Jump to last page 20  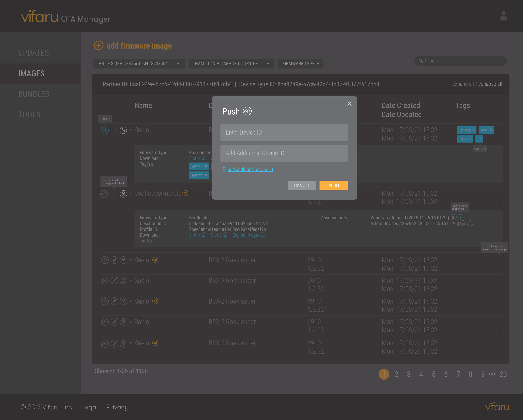point(503,374)
